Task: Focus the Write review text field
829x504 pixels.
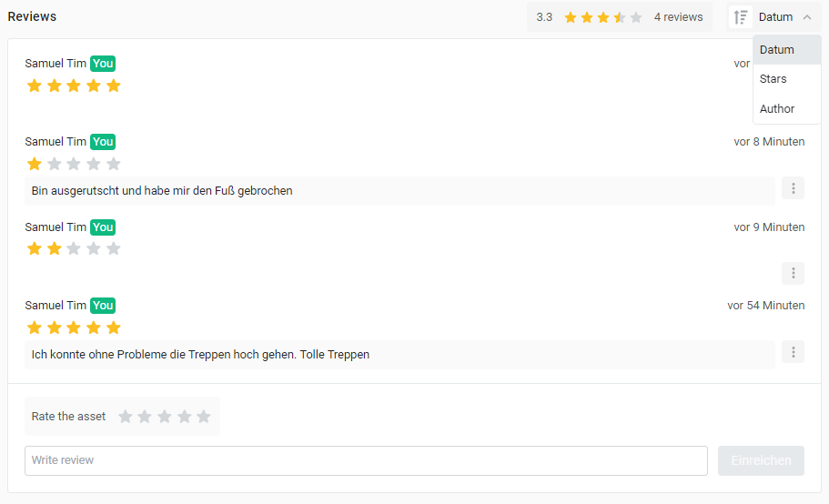Action: pyautogui.click(x=366, y=460)
